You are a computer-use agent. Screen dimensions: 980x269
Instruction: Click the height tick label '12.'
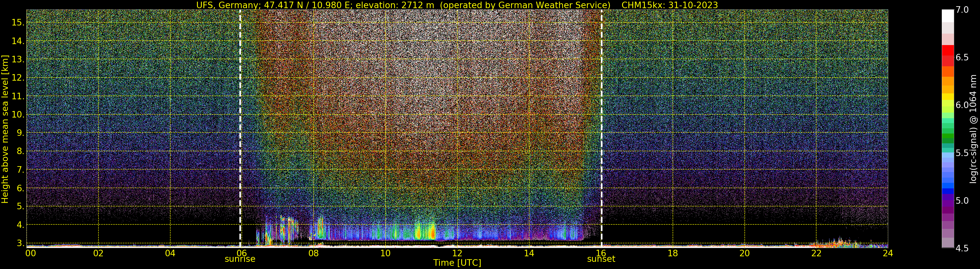point(18,78)
